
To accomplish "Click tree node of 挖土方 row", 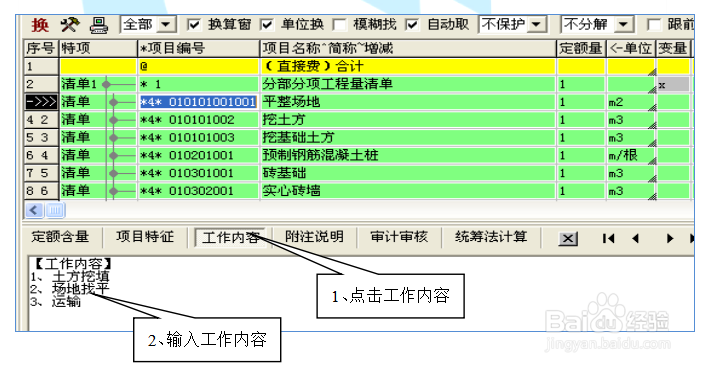I will pyautogui.click(x=113, y=120).
